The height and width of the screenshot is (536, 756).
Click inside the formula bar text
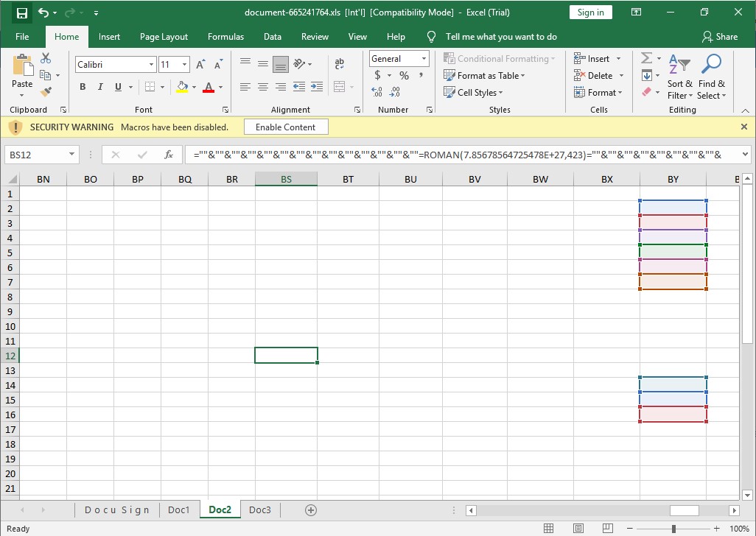457,155
